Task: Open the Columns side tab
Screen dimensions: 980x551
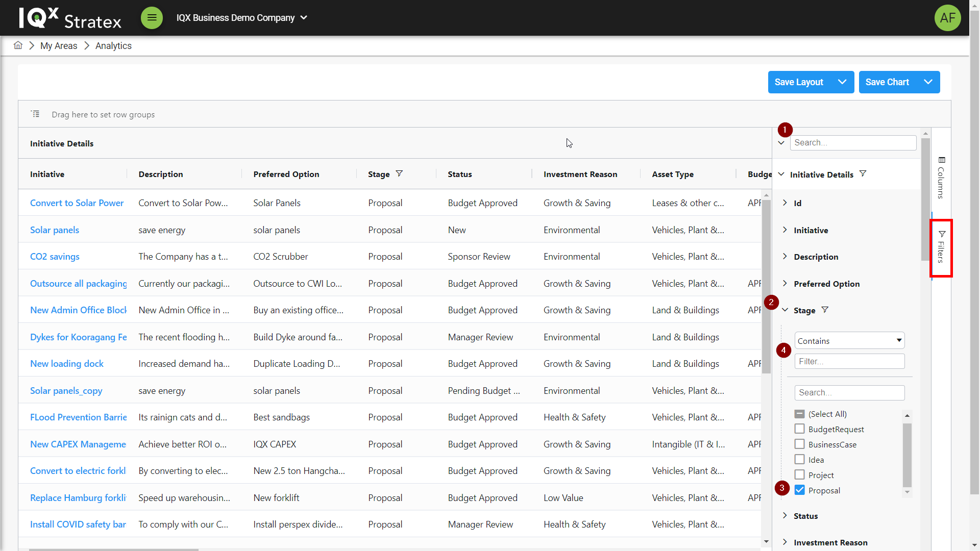Action: (x=941, y=178)
